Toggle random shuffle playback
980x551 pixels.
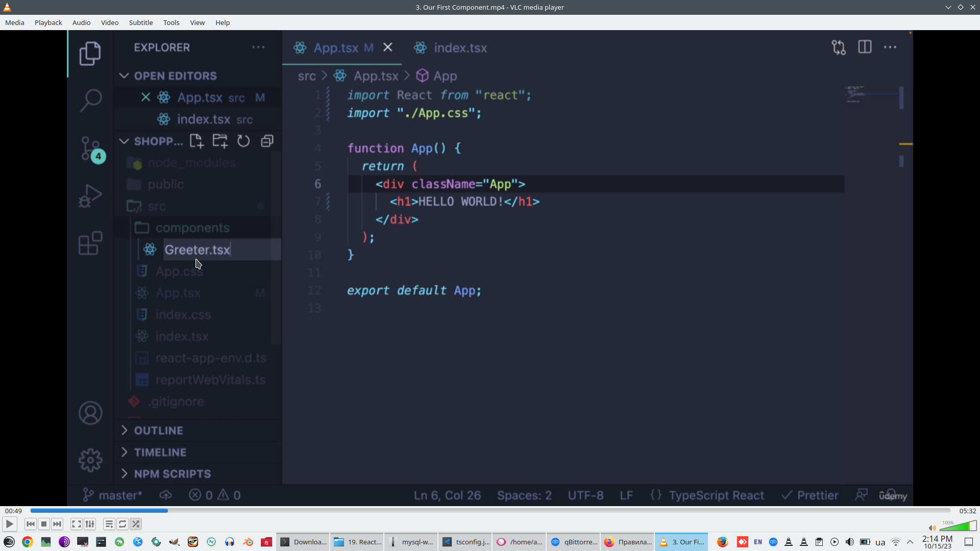point(136,524)
